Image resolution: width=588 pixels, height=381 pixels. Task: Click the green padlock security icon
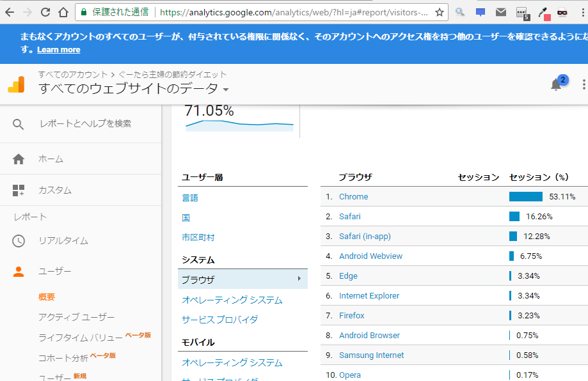point(84,12)
